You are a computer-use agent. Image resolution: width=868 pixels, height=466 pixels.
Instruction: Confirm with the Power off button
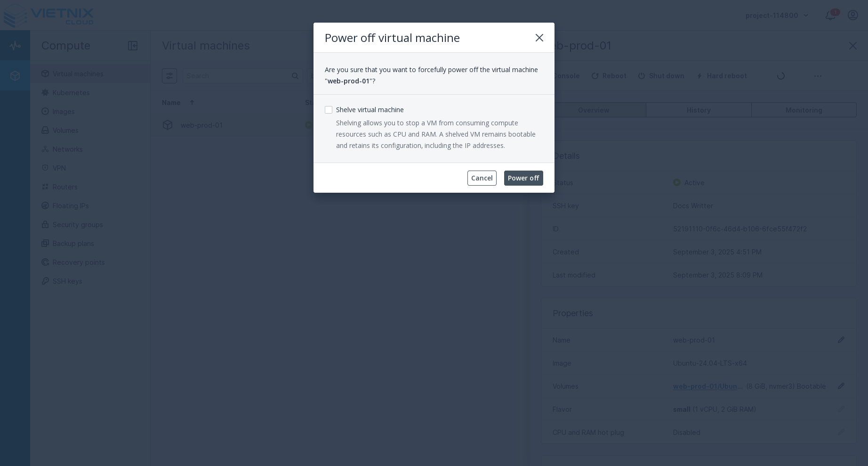tap(523, 178)
